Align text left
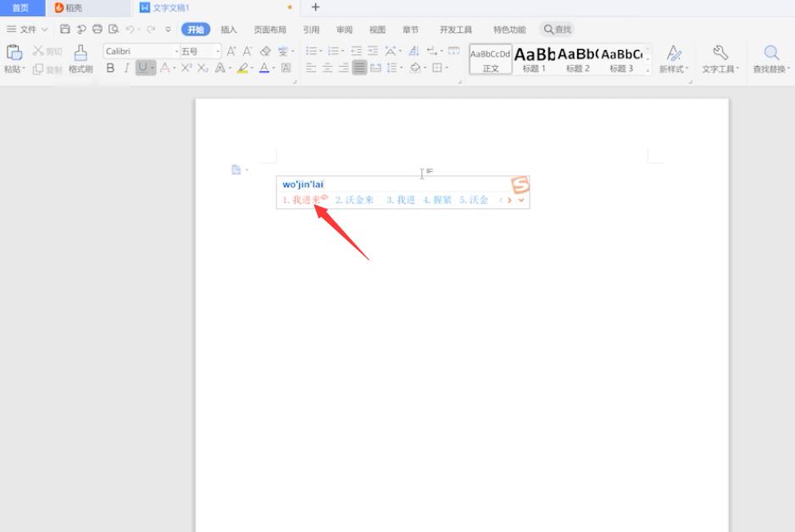This screenshot has width=795, height=532. pos(311,68)
